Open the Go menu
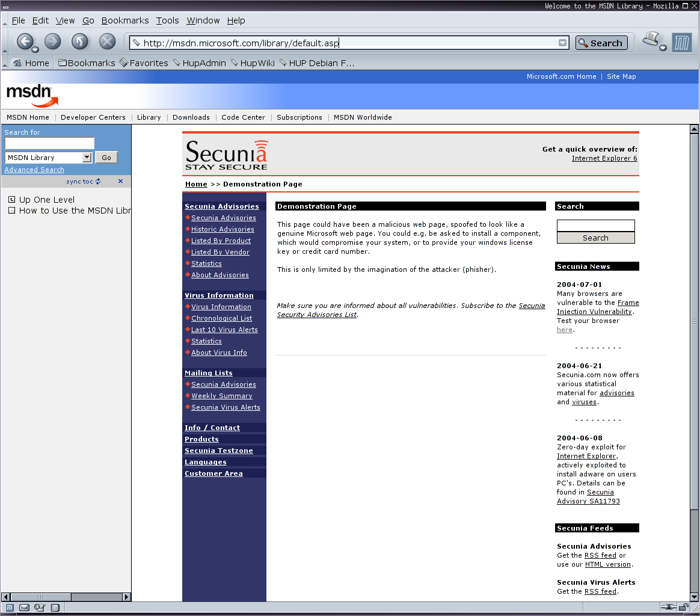 88,20
